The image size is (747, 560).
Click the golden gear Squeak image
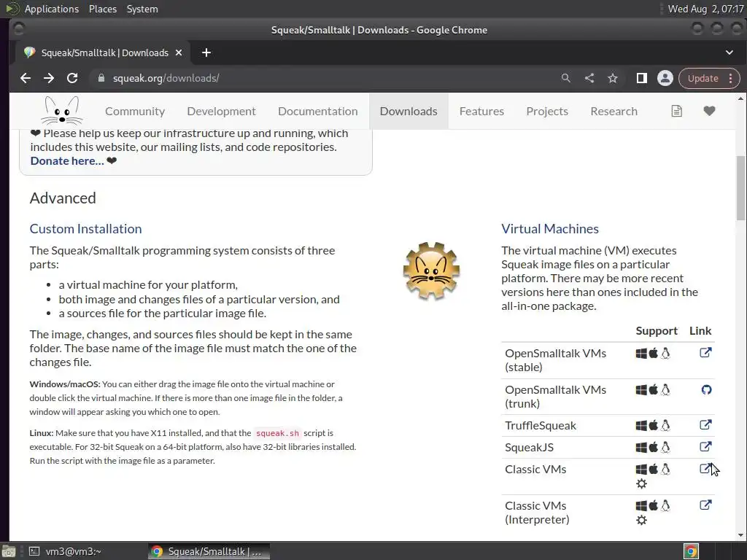[x=431, y=271]
